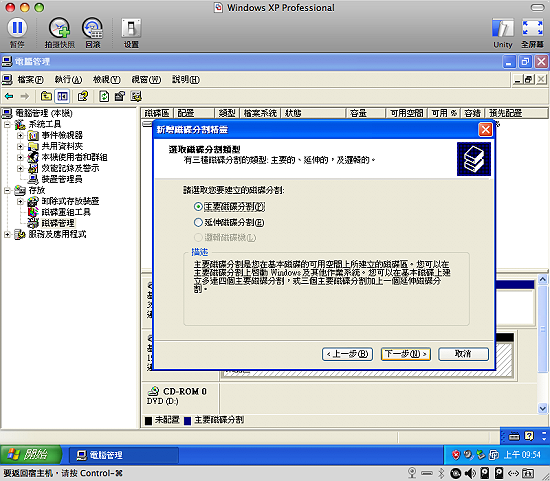Image resolution: width=550 pixels, height=481 pixels.
Task: Click the 電腦管理 taskbar button
Action: (123, 455)
